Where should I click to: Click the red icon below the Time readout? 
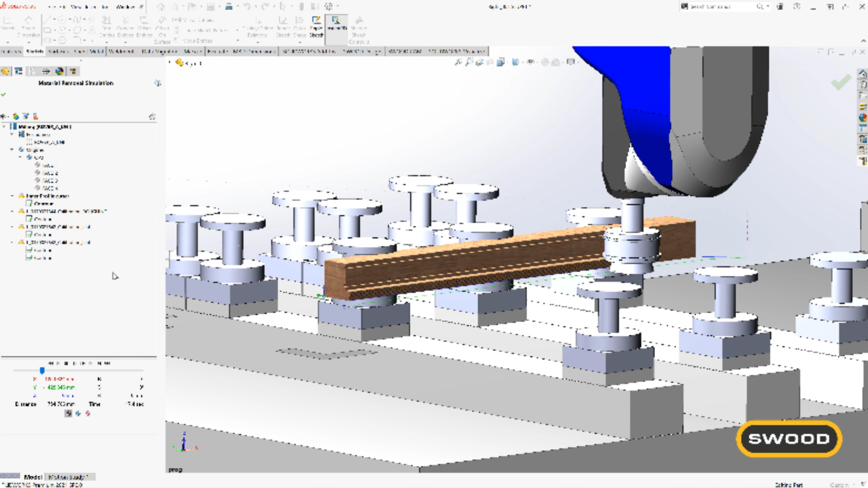(88, 413)
